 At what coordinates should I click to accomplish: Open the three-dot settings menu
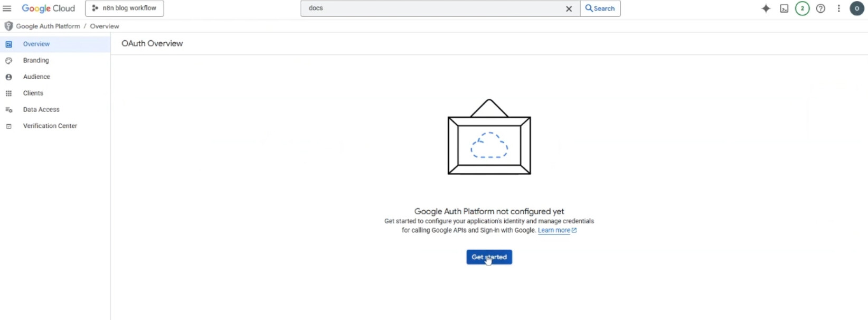pos(838,8)
